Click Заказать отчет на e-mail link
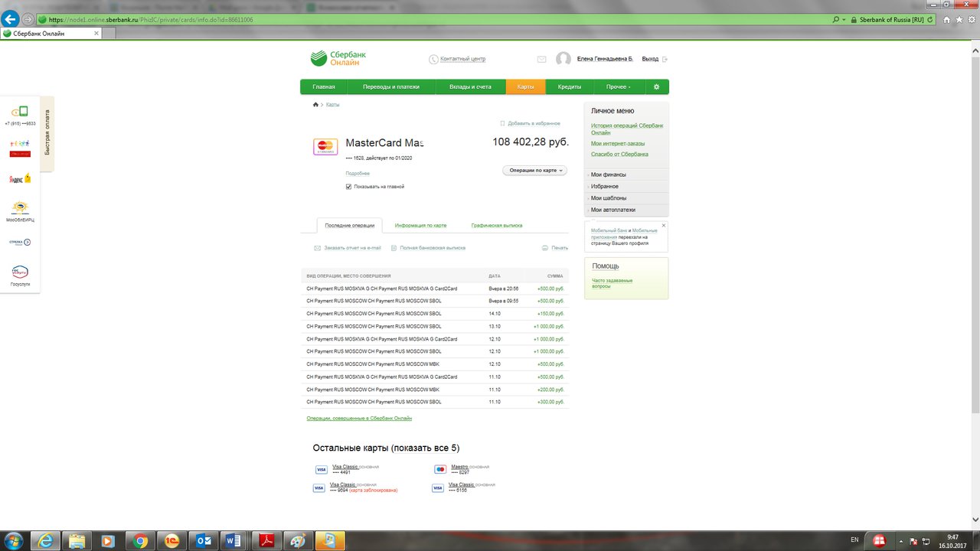This screenshot has width=980, height=551. point(352,248)
